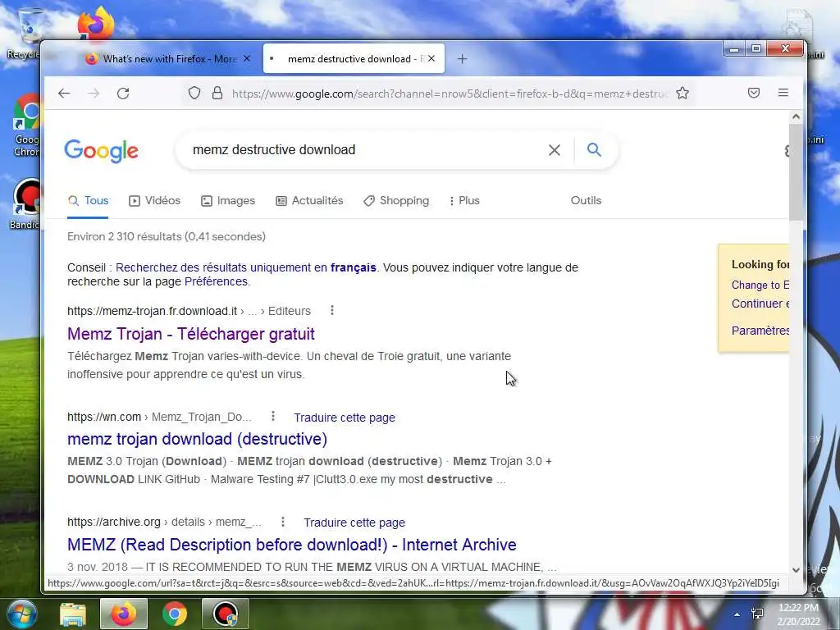The image size is (840, 630).
Task: Reload the current page
Action: point(123,94)
